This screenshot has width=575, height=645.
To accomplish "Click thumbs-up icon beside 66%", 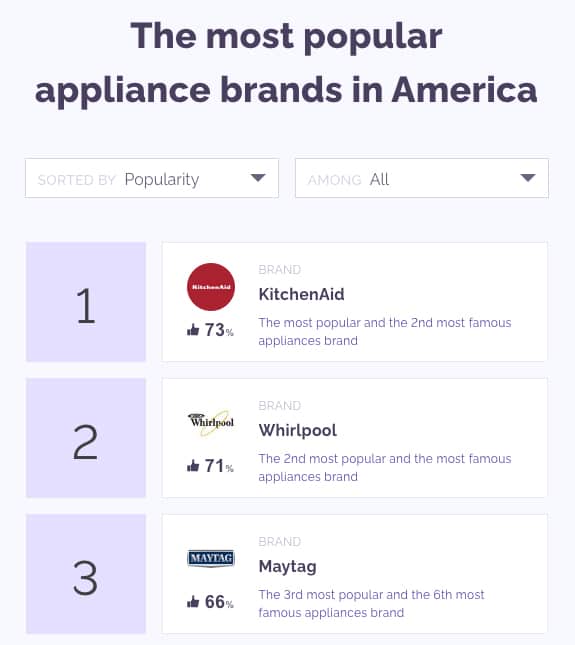I will [x=193, y=601].
